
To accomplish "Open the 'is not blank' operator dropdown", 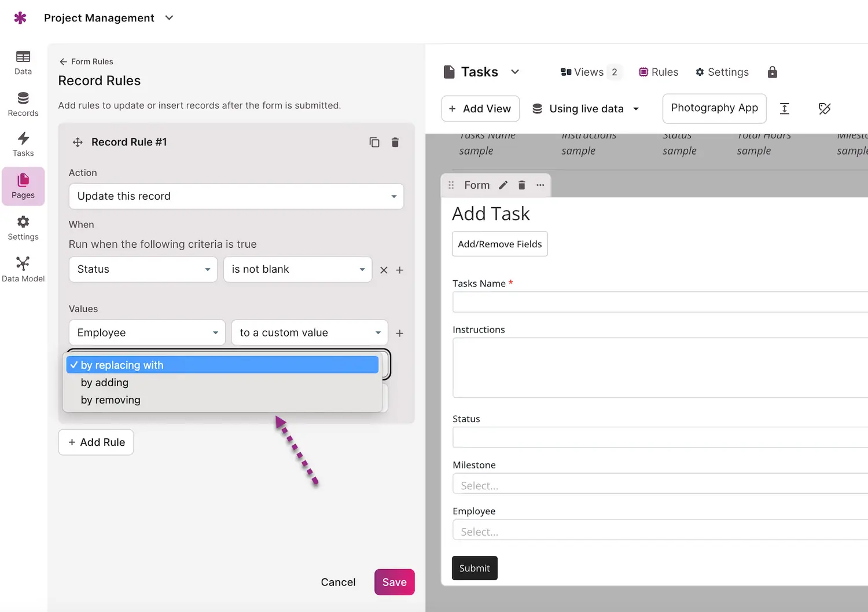I will [x=297, y=270].
